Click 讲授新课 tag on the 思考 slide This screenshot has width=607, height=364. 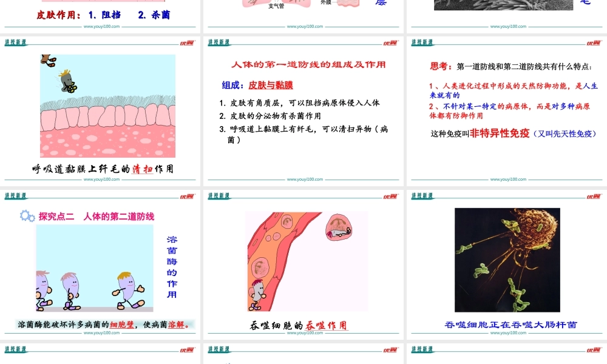tap(422, 42)
